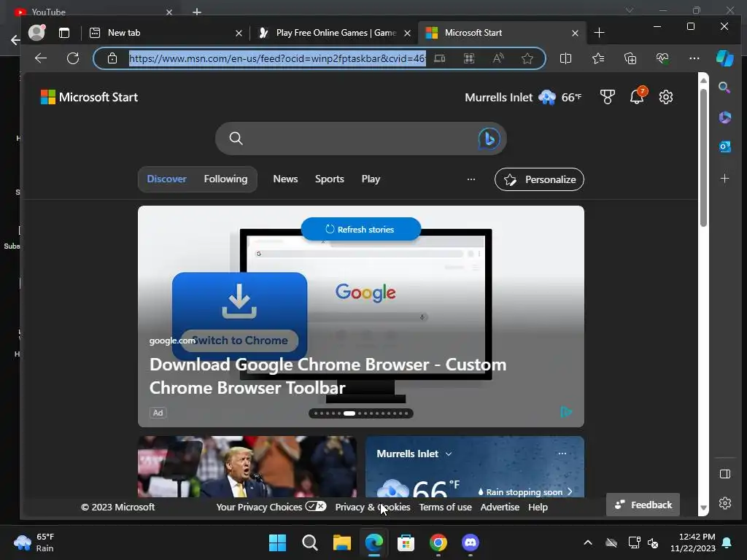
Task: Select the Discover feed tab
Action: pos(167,179)
